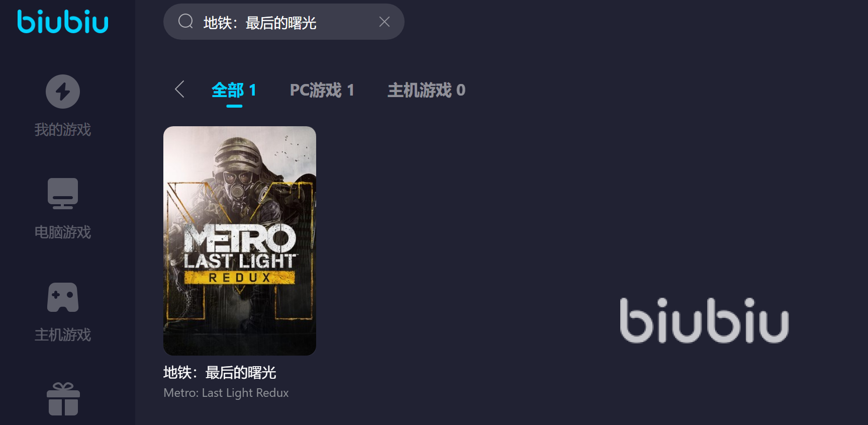
Task: Open Metro Last Light Redux cover
Action: pos(240,241)
